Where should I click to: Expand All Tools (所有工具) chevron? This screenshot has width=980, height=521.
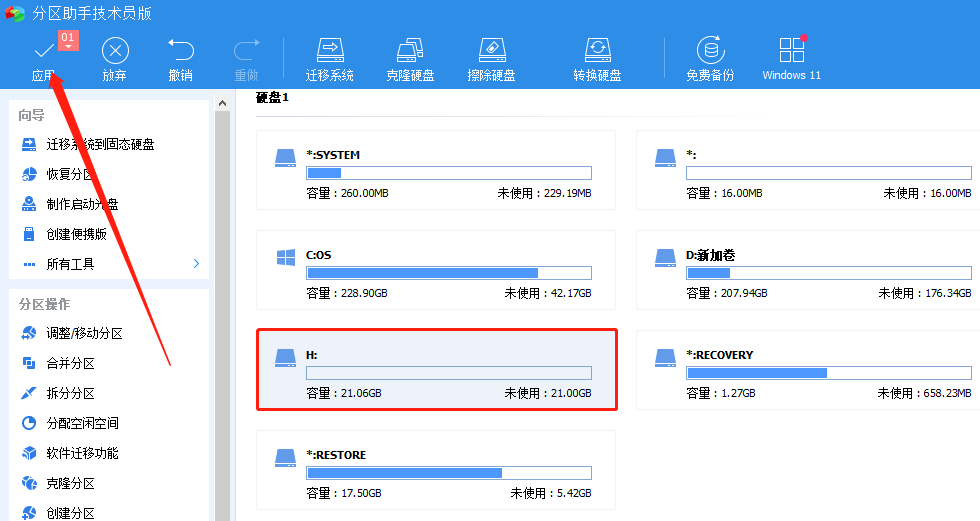(196, 264)
